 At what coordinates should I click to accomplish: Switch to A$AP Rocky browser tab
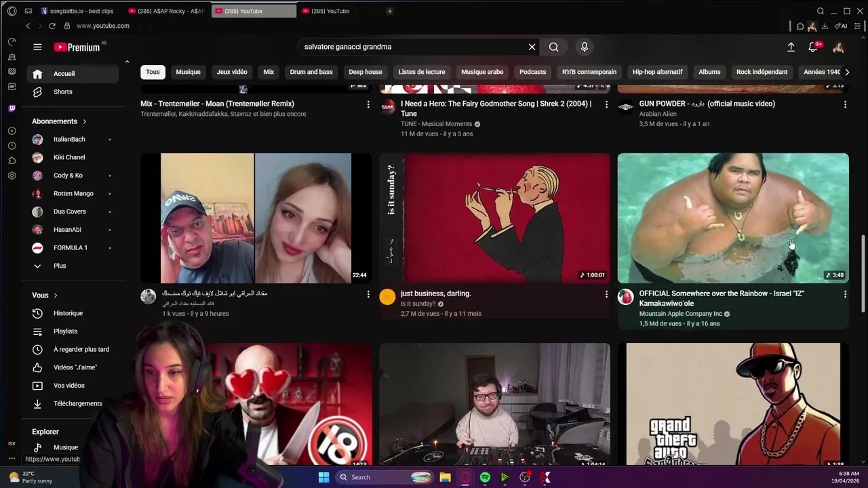[168, 11]
